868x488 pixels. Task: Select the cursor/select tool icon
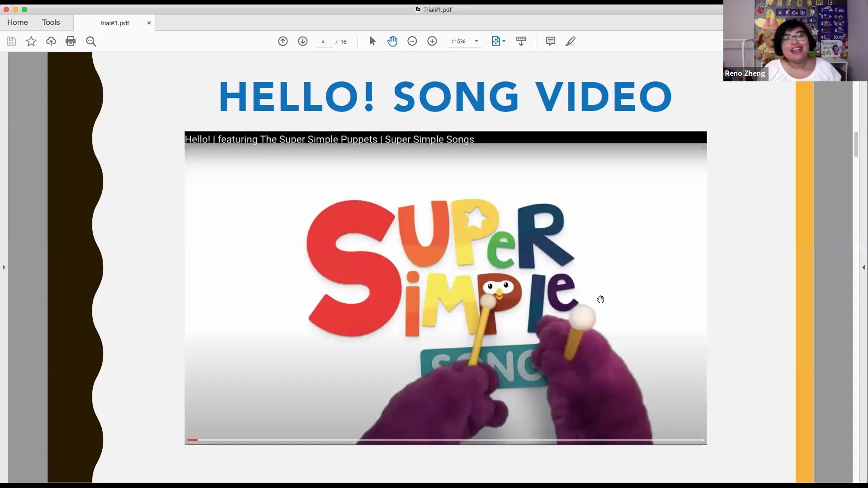coord(373,41)
